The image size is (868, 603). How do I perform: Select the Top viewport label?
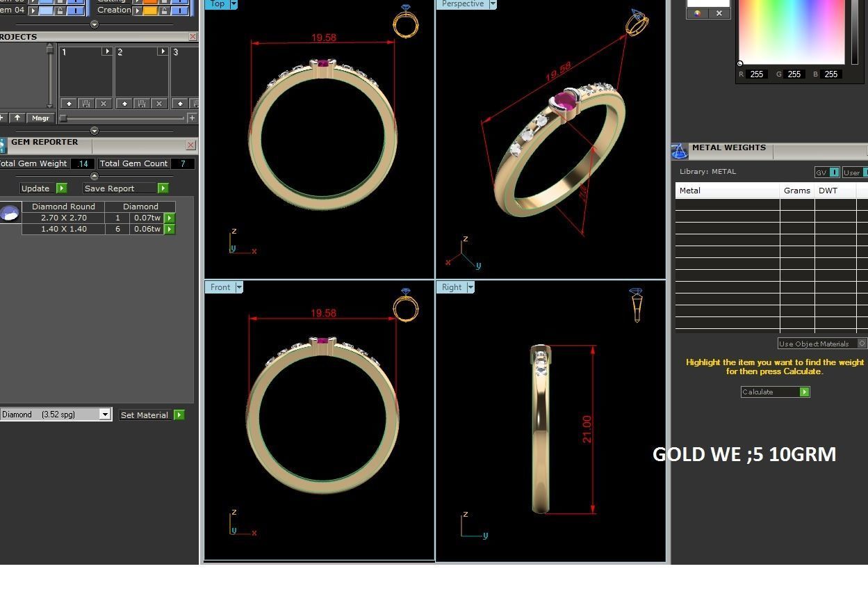(218, 4)
